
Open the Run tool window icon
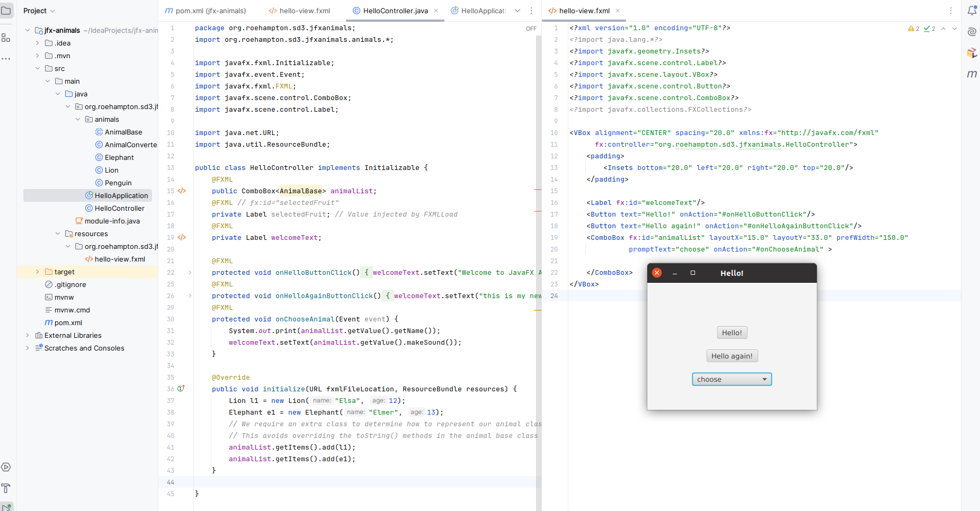pyautogui.click(x=6, y=507)
